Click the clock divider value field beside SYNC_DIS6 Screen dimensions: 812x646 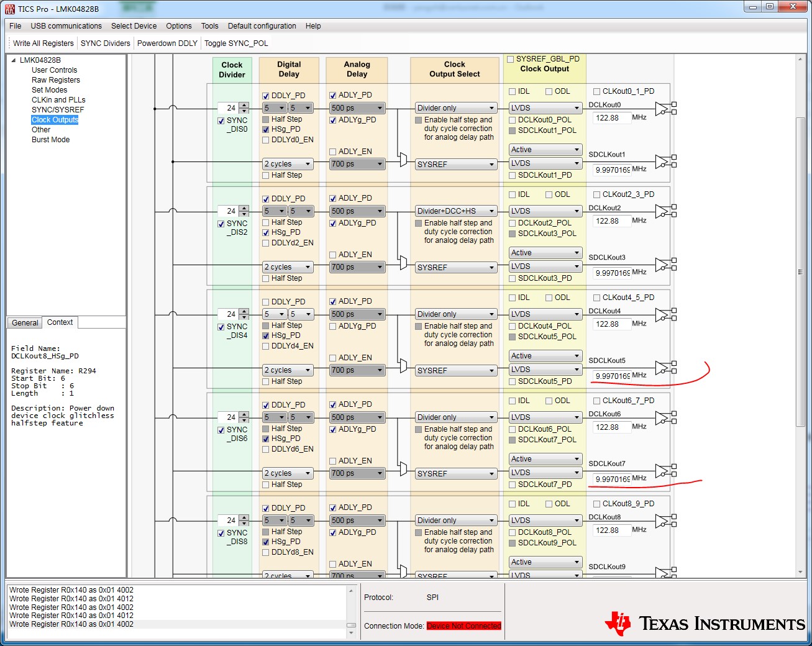click(228, 417)
